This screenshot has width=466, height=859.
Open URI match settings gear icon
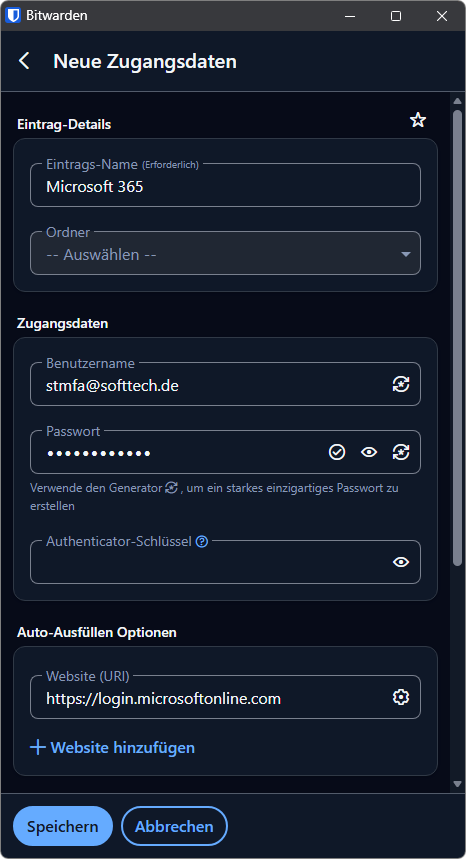click(x=401, y=697)
